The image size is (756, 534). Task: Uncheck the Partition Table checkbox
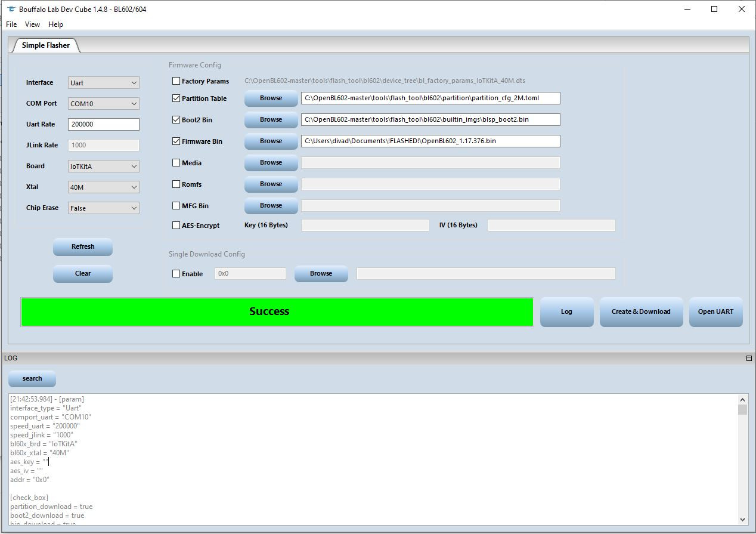click(x=176, y=98)
